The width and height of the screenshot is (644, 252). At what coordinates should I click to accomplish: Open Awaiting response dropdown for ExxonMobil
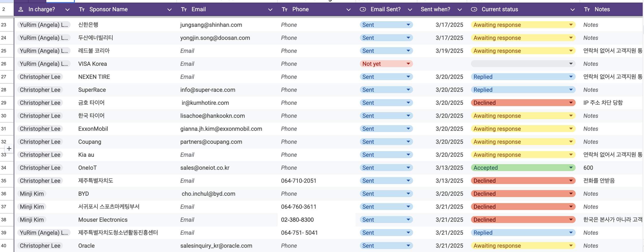[x=523, y=129]
